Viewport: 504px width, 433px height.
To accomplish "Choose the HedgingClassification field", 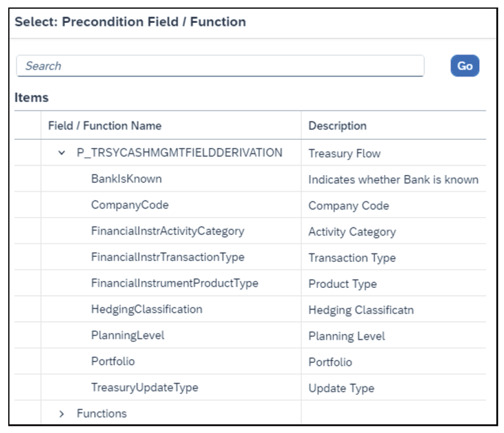I will click(146, 309).
